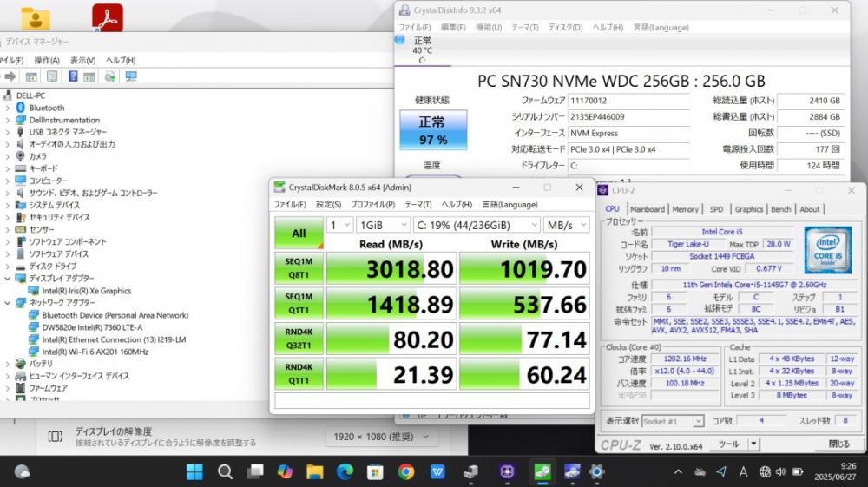Image resolution: width=868 pixels, height=487 pixels.
Task: Collapse the ディスプレイ アダプター node
Action: coord(7,279)
